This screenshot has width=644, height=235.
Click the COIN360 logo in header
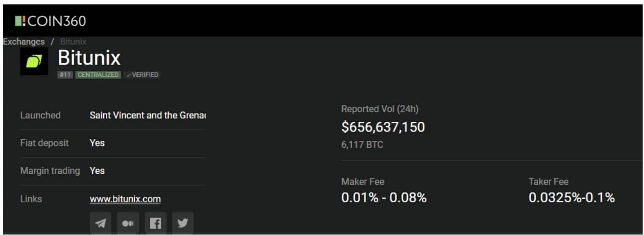click(50, 21)
